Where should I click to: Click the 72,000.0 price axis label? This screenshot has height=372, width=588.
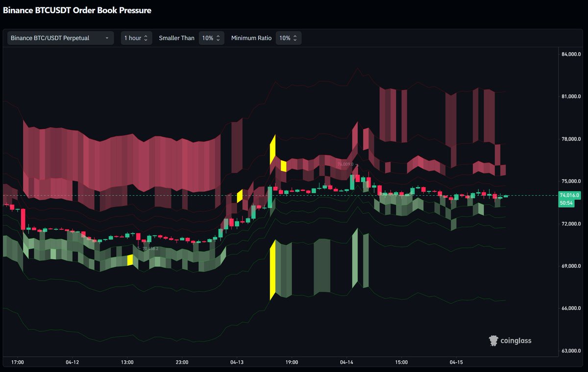pyautogui.click(x=571, y=224)
